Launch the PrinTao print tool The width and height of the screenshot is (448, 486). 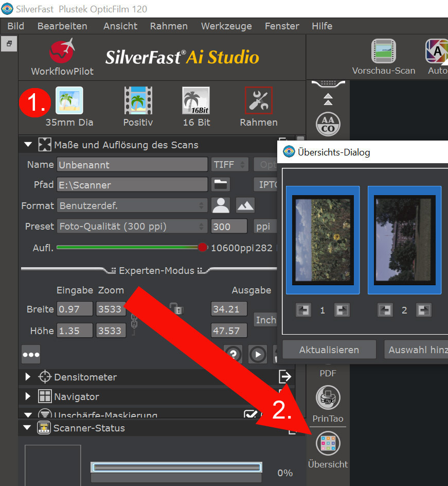(x=328, y=397)
